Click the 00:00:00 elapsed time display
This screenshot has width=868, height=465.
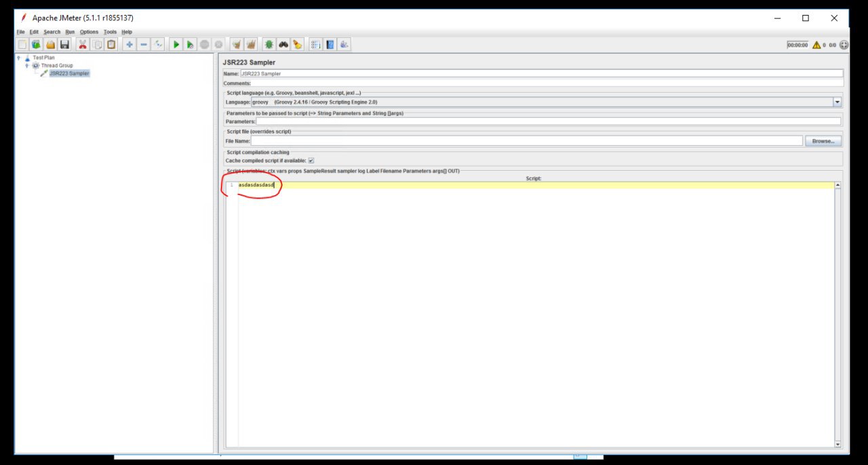coord(797,45)
